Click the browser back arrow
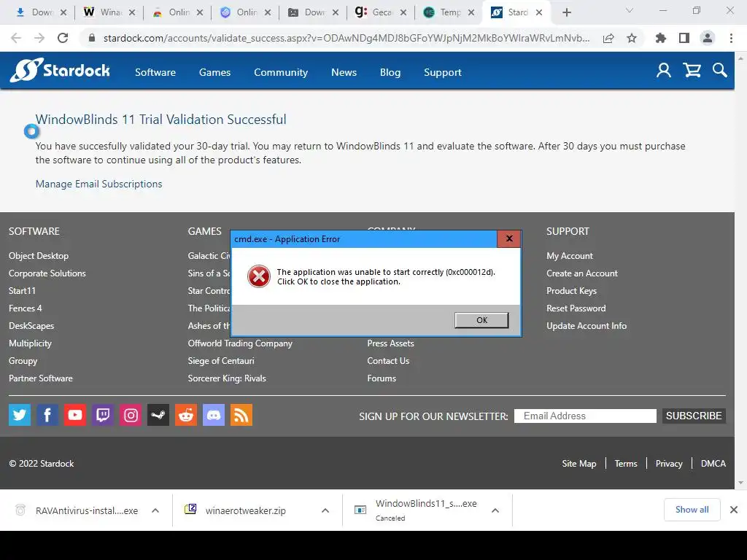The image size is (747, 560). (16, 38)
